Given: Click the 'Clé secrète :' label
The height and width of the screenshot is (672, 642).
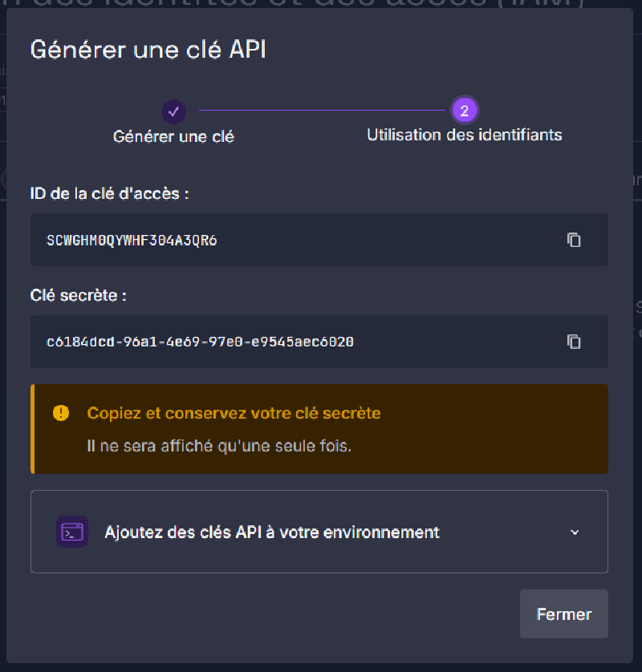Looking at the screenshot, I should point(78,295).
